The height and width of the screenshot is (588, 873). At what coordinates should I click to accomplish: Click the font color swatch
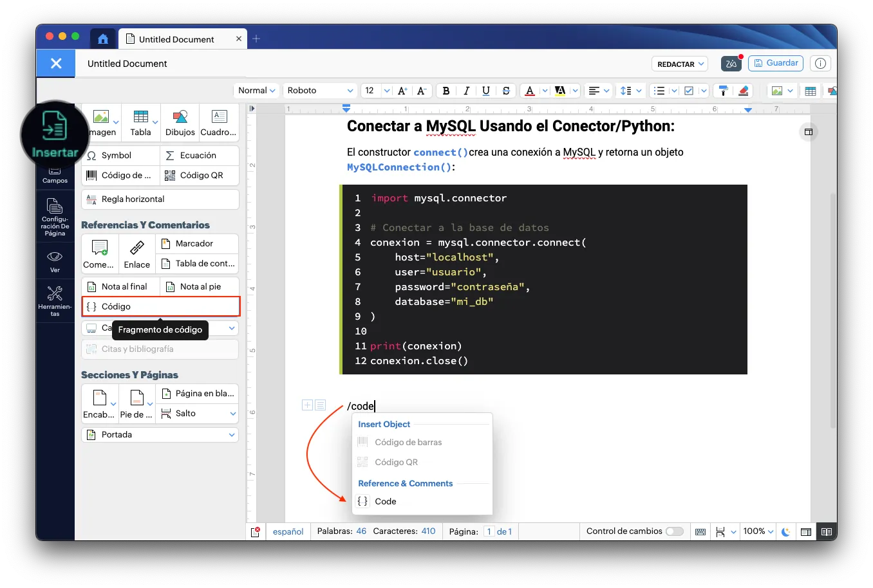pos(530,91)
